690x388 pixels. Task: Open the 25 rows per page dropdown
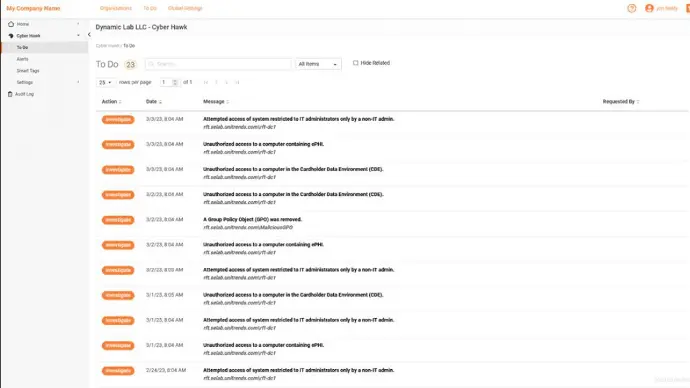[x=106, y=82]
